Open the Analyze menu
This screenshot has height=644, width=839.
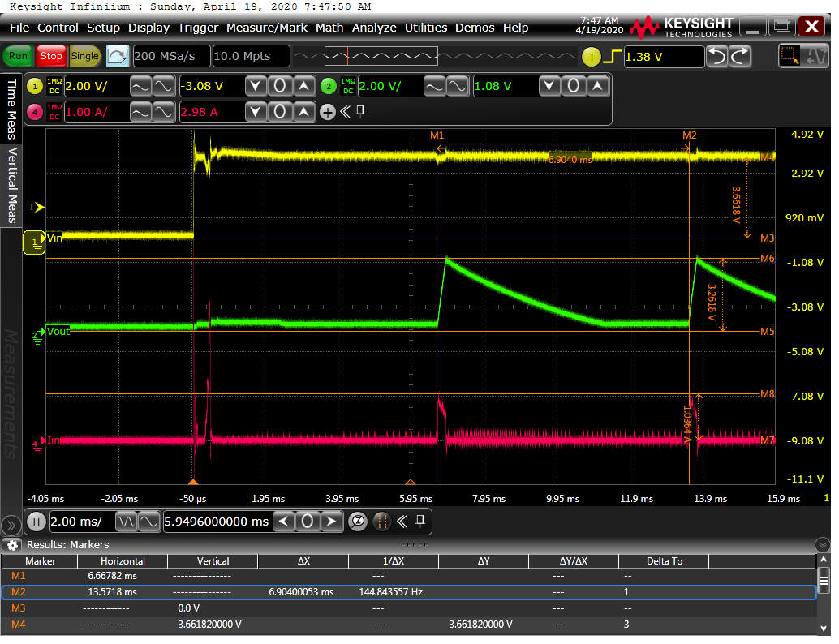pyautogui.click(x=374, y=28)
